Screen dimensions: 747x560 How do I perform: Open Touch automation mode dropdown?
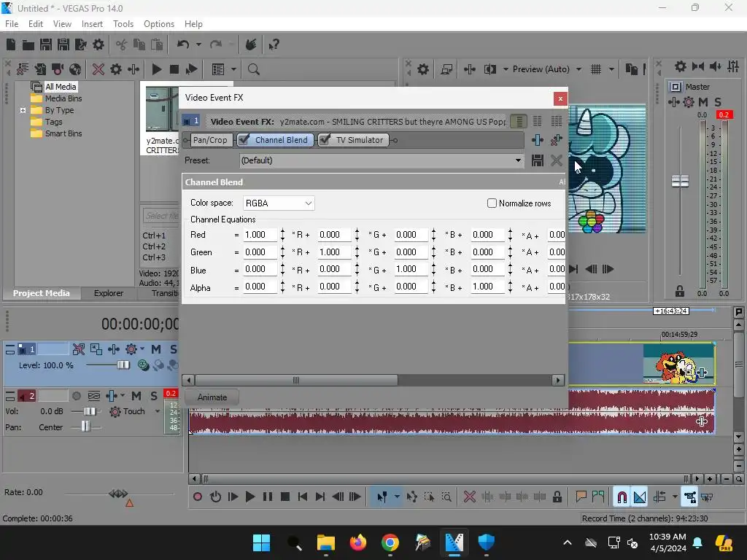158,411
